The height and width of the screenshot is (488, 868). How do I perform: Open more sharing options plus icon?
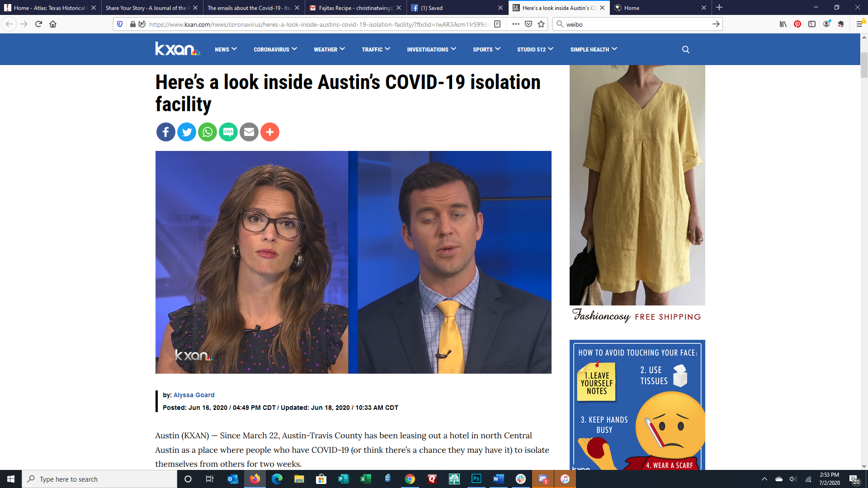(269, 132)
